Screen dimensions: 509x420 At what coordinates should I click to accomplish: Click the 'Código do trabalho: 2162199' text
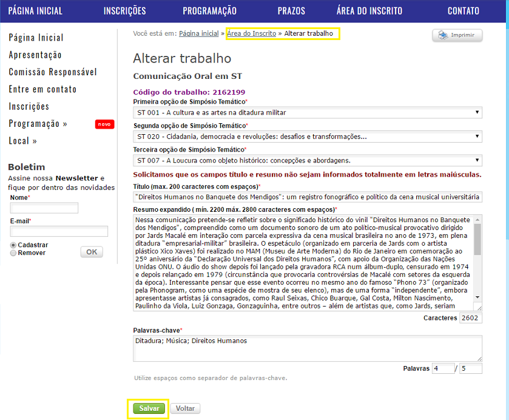189,92
